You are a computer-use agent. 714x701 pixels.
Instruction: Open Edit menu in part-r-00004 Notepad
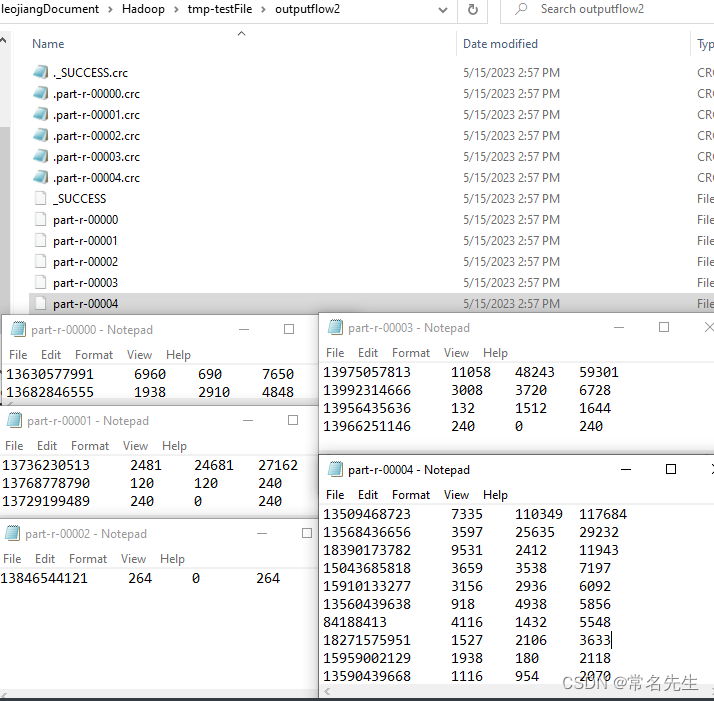click(x=367, y=495)
